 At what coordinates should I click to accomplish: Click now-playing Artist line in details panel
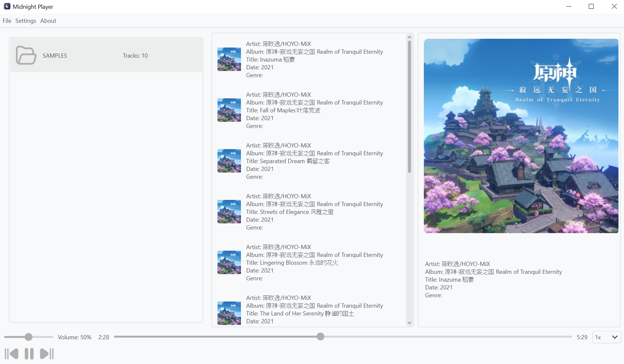(x=458, y=264)
